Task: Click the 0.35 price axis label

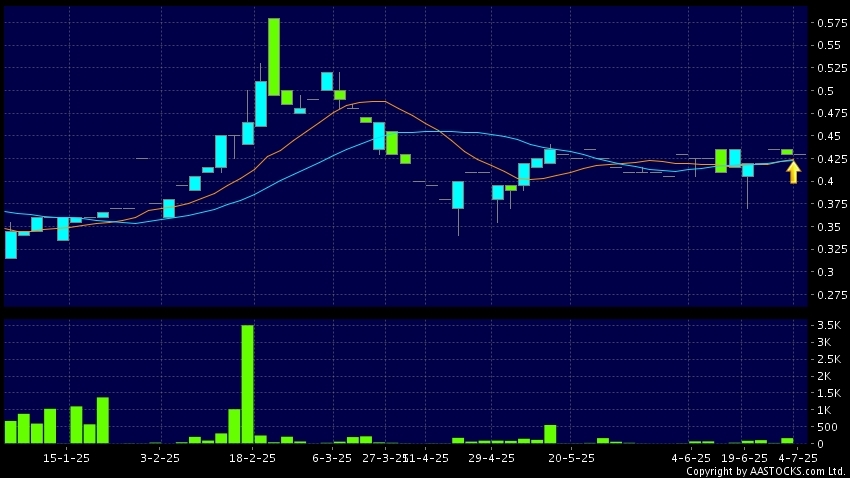Action: [x=829, y=227]
